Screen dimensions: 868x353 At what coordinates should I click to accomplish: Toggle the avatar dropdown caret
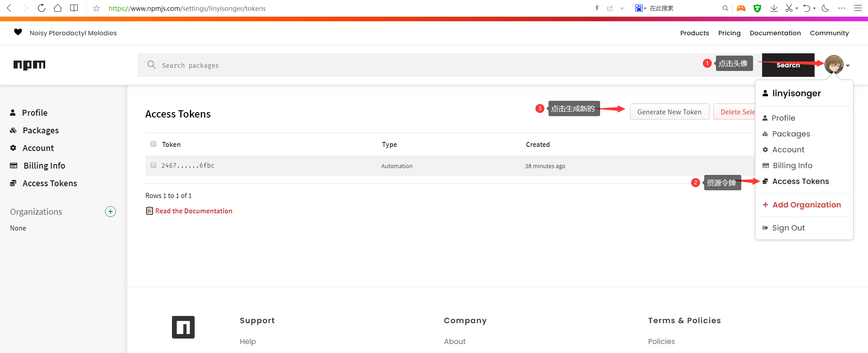coord(848,66)
